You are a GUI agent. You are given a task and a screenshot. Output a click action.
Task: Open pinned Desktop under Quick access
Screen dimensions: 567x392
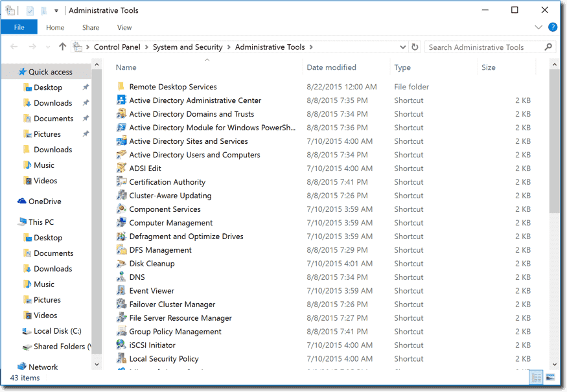point(48,87)
